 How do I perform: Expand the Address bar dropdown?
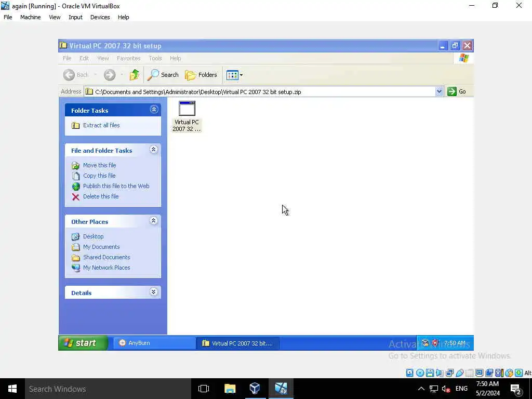[x=439, y=91]
